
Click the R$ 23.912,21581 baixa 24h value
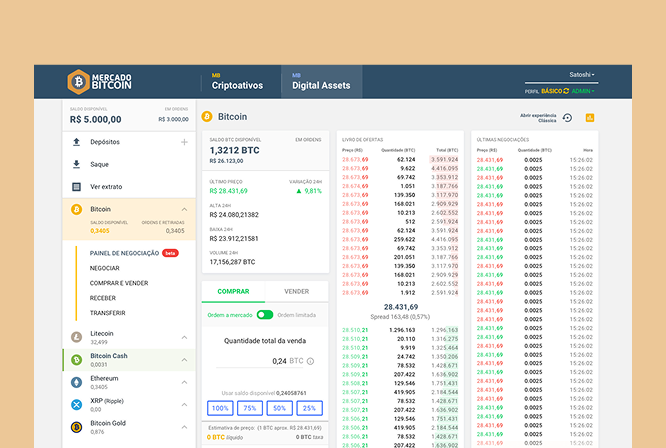(234, 239)
